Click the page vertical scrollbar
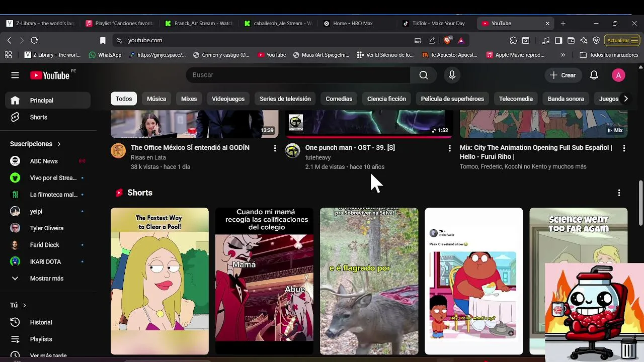Image resolution: width=644 pixels, height=362 pixels. 640,203
